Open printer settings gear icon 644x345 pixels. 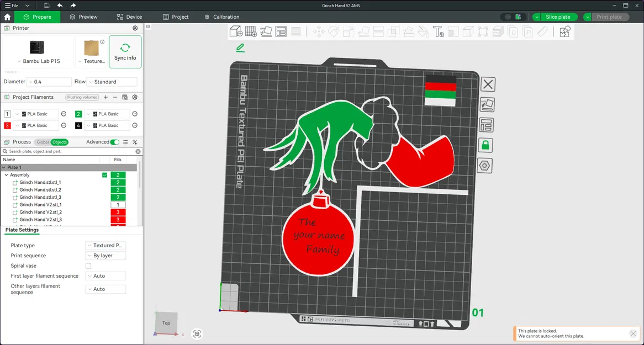135,28
